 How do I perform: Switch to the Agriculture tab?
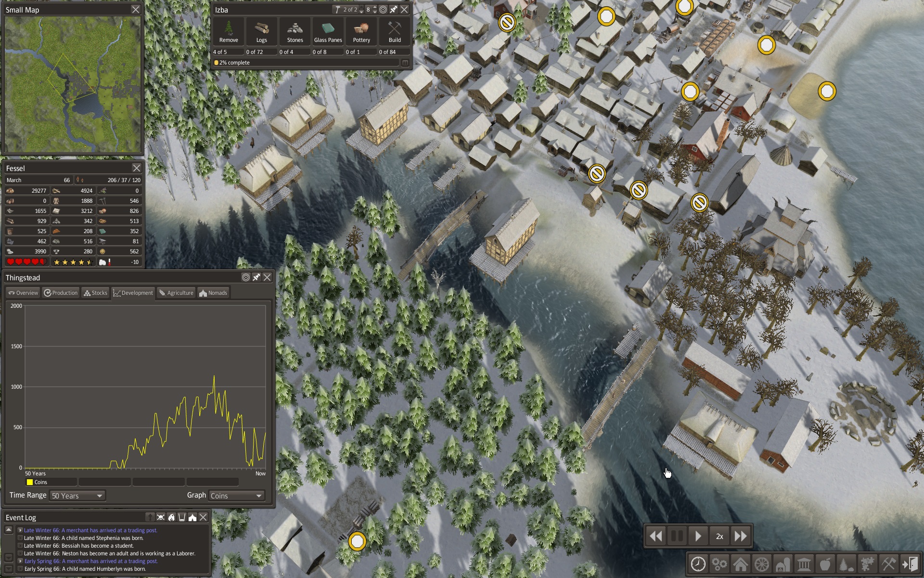pyautogui.click(x=176, y=293)
